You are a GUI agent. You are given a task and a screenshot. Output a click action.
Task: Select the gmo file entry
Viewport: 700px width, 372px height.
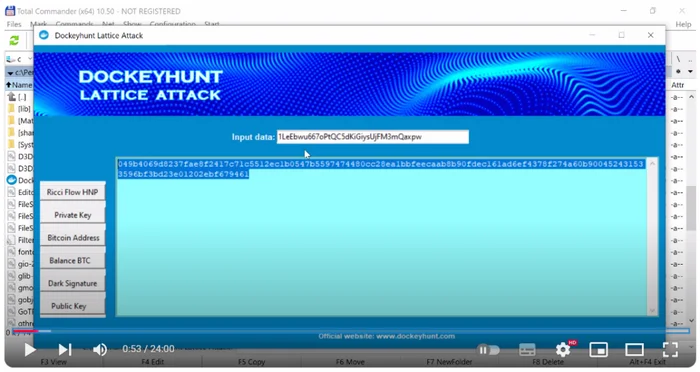pos(20,288)
